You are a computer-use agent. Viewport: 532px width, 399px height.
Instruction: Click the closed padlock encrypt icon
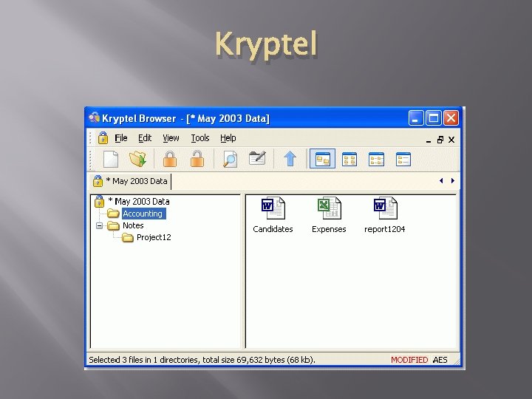tap(170, 159)
